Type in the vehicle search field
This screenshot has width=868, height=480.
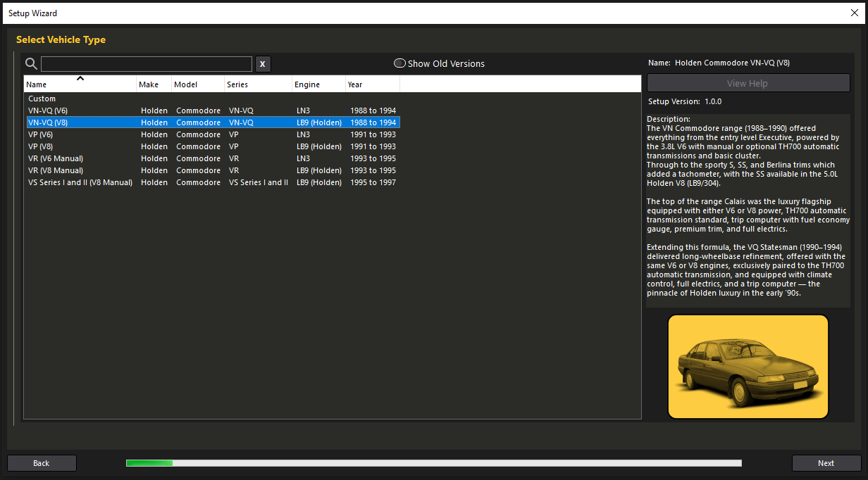pos(146,64)
